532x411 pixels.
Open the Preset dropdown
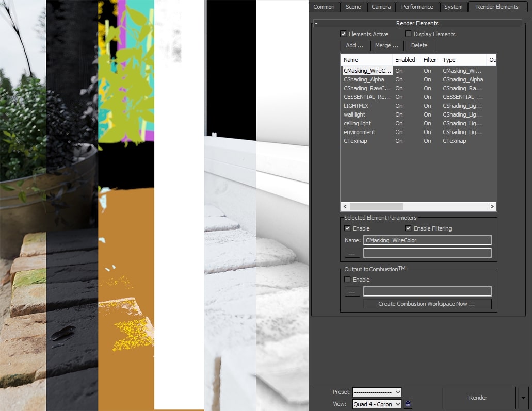click(x=377, y=392)
